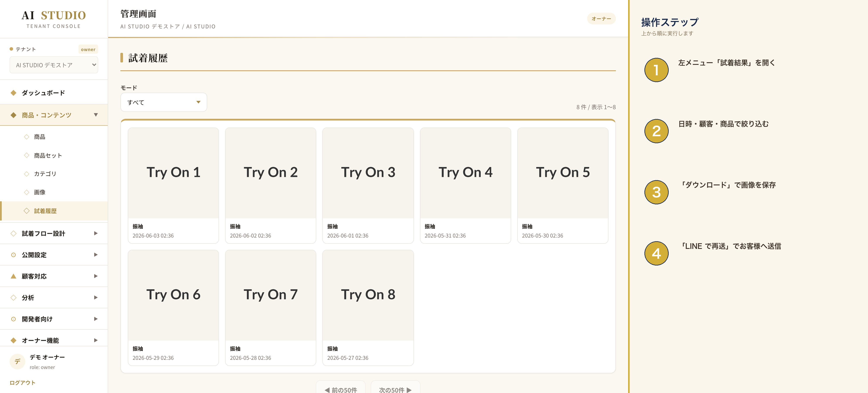Click the date 2026-06-03 02:36
Screen dimensions: 868x393
click(153, 235)
